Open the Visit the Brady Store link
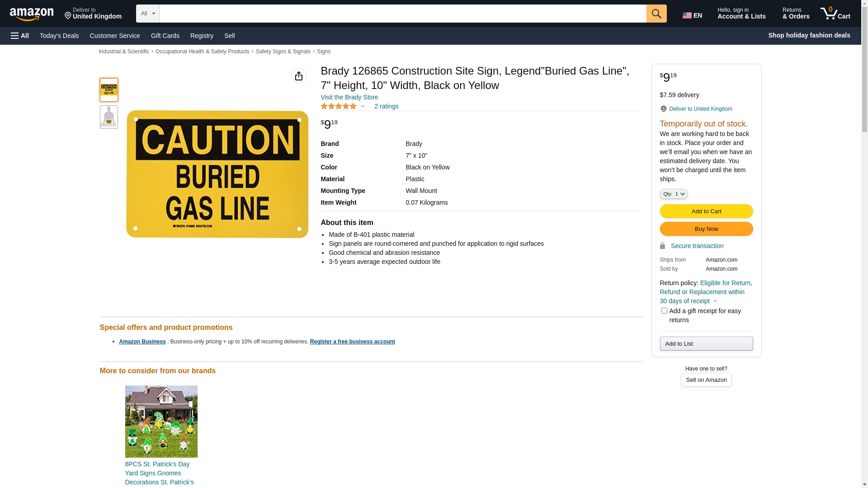868x488 pixels. [349, 97]
